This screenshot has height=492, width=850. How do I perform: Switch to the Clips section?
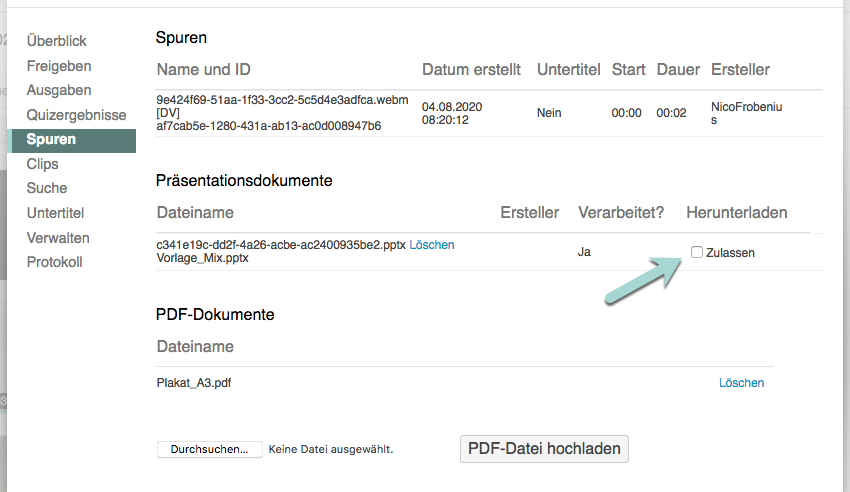point(43,164)
